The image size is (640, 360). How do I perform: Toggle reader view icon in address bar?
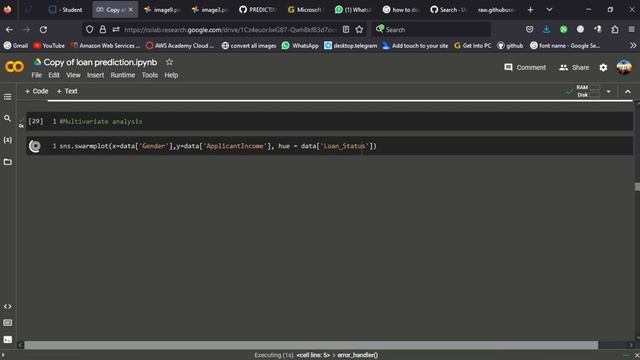tap(346, 29)
